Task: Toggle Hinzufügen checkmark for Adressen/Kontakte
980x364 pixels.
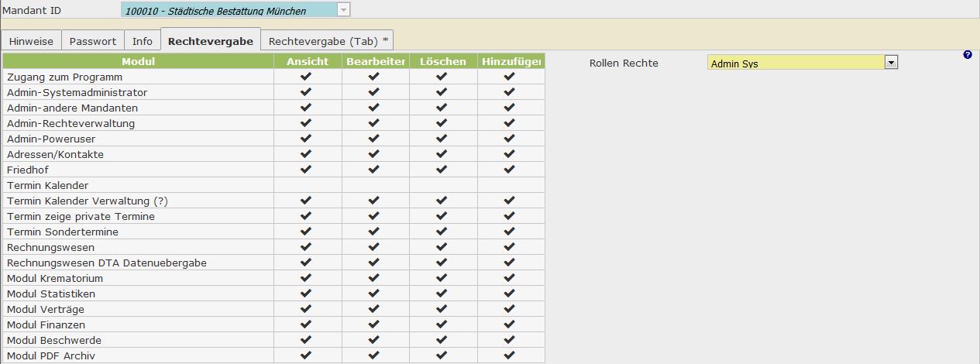Action: (509, 154)
